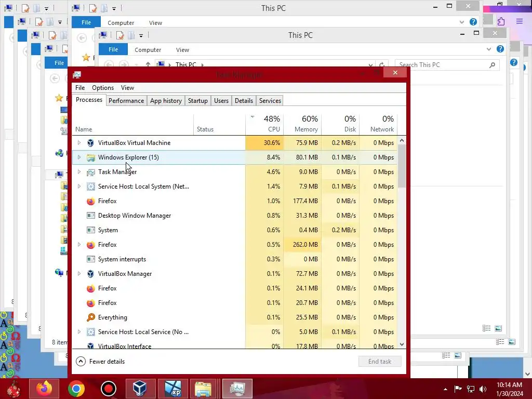
Task: Expand the Firefox 262.0 MB process
Action: tap(79, 245)
